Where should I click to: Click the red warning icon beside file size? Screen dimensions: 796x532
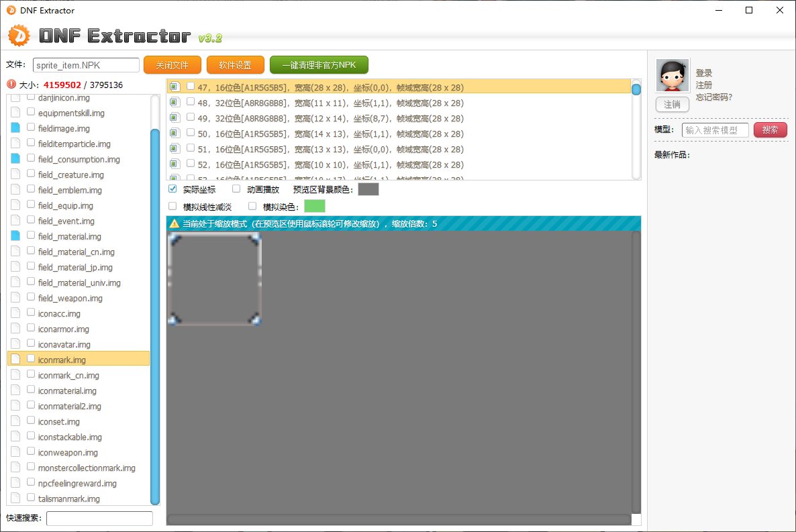[11, 85]
